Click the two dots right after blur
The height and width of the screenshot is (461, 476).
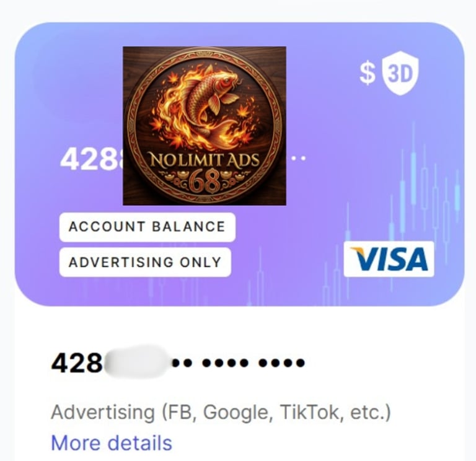tap(182, 362)
